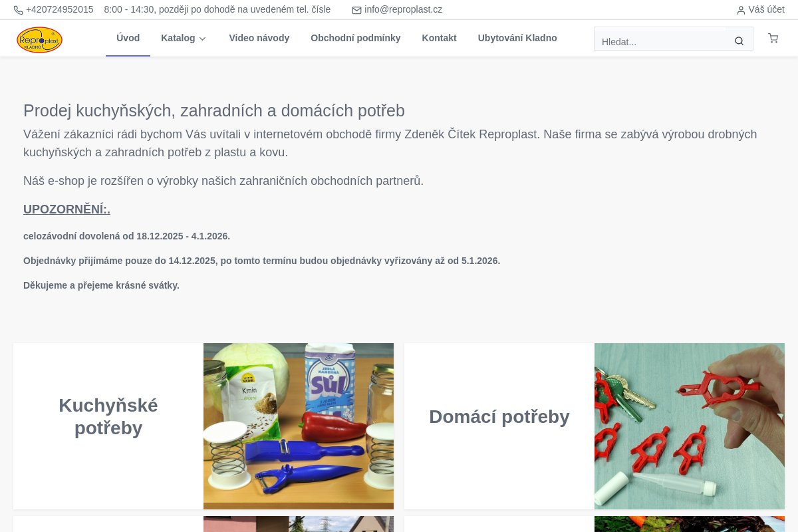798x532 pixels.
Task: Click the search magnifier icon
Action: [x=739, y=41]
